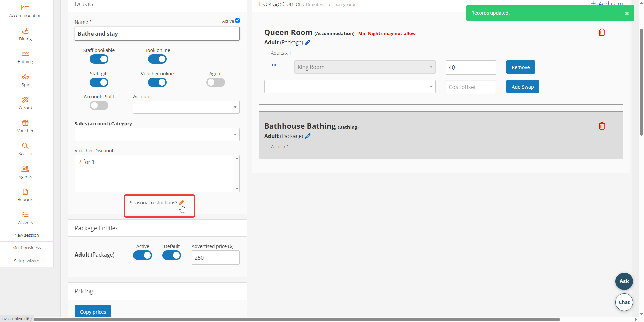Open the Dining sidebar icon
This screenshot has width=644, height=322.
(x=25, y=31)
